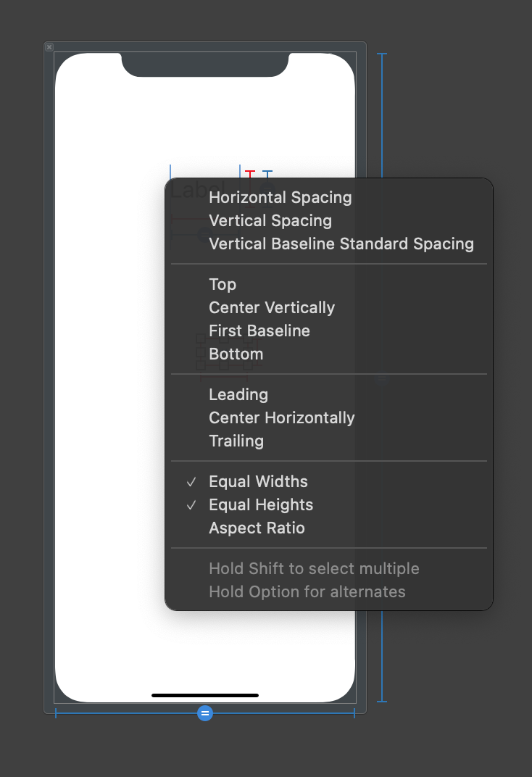Image resolution: width=532 pixels, height=777 pixels.
Task: Choose Vertical Spacing from the menu
Action: pos(270,220)
